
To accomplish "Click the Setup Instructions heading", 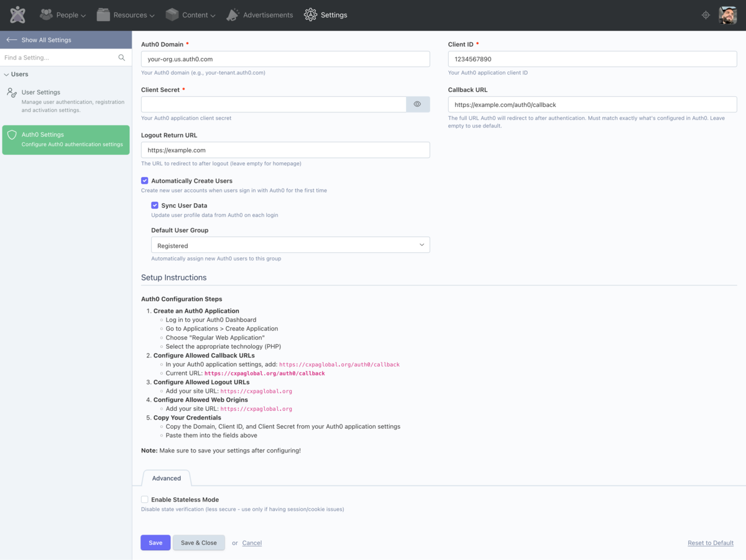I will [x=174, y=277].
